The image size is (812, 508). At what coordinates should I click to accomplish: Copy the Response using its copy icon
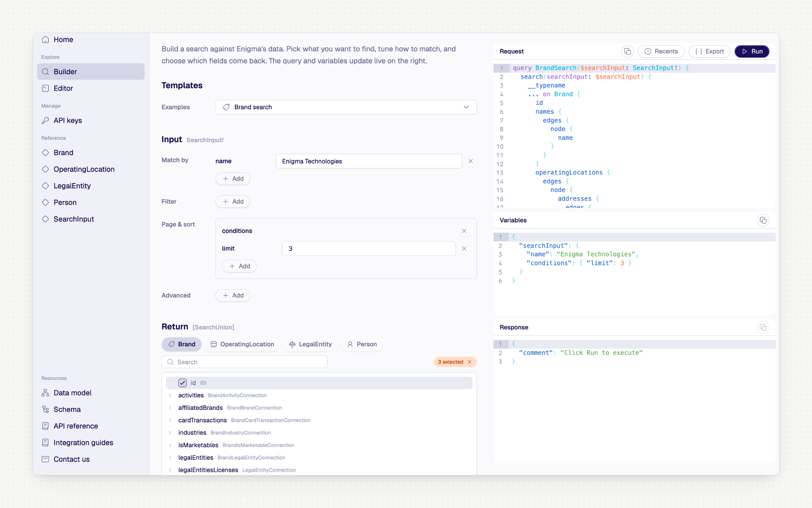[763, 327]
